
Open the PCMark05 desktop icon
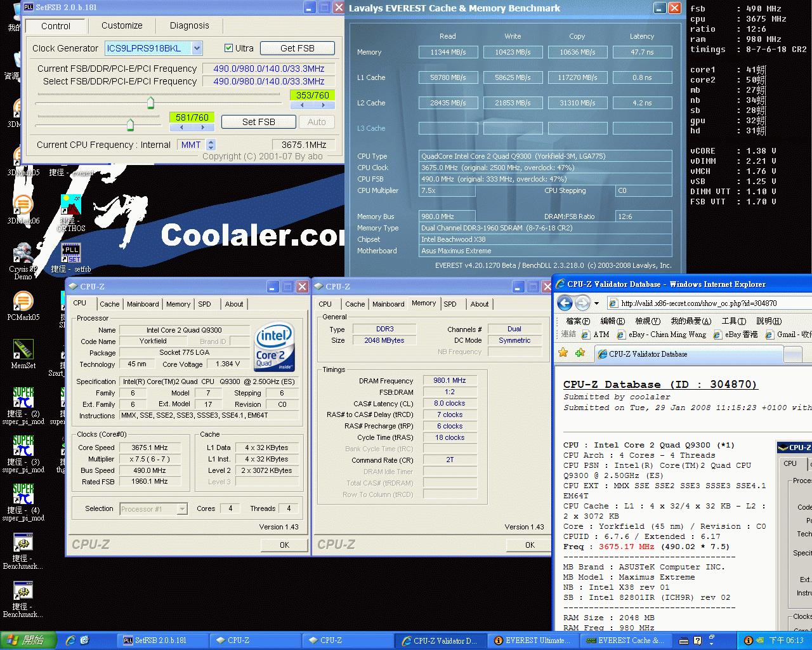(x=23, y=302)
